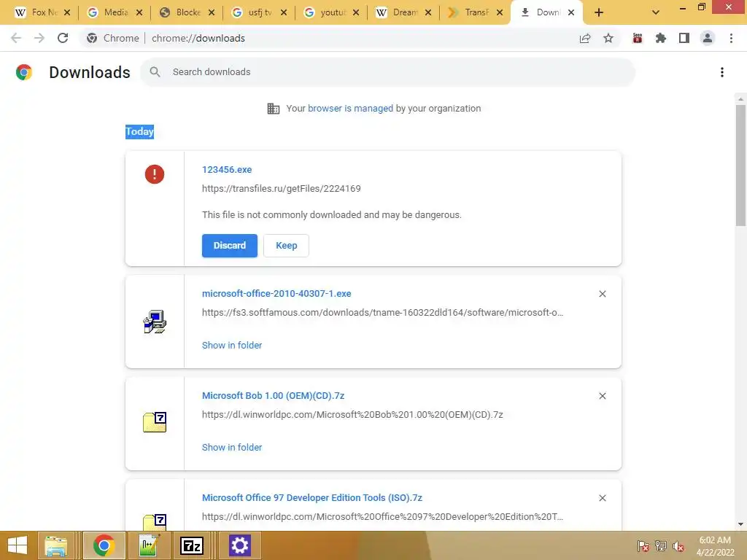Click the softfamous.com download URL
Viewport: 747px width, 560px height.
(x=382, y=313)
